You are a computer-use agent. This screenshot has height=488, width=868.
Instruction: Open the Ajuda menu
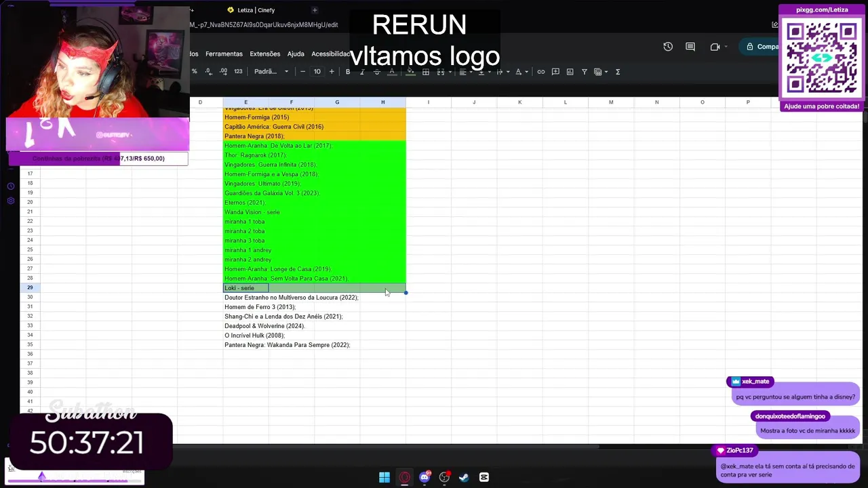[296, 54]
